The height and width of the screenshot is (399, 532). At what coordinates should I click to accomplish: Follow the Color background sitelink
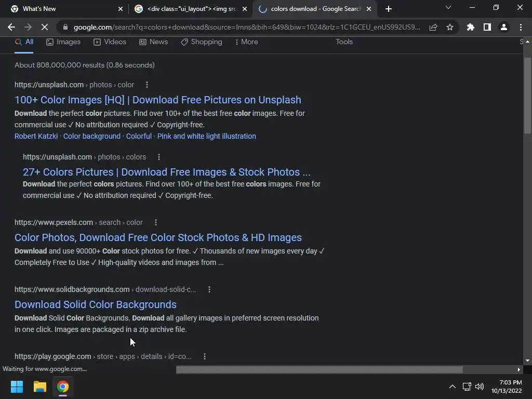coord(92,137)
